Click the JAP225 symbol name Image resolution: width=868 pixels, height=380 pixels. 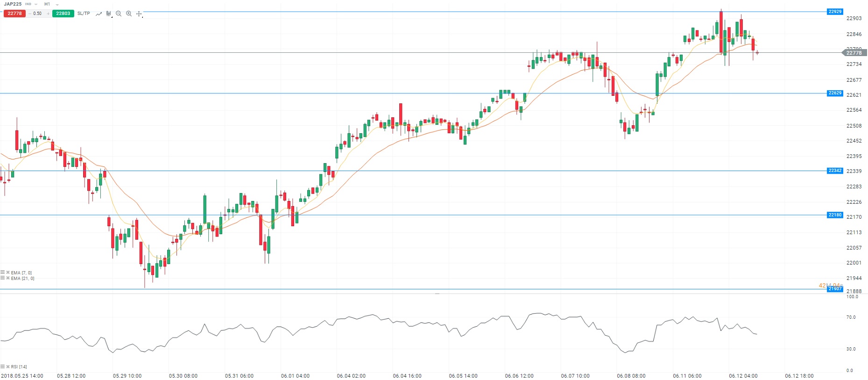tap(13, 4)
